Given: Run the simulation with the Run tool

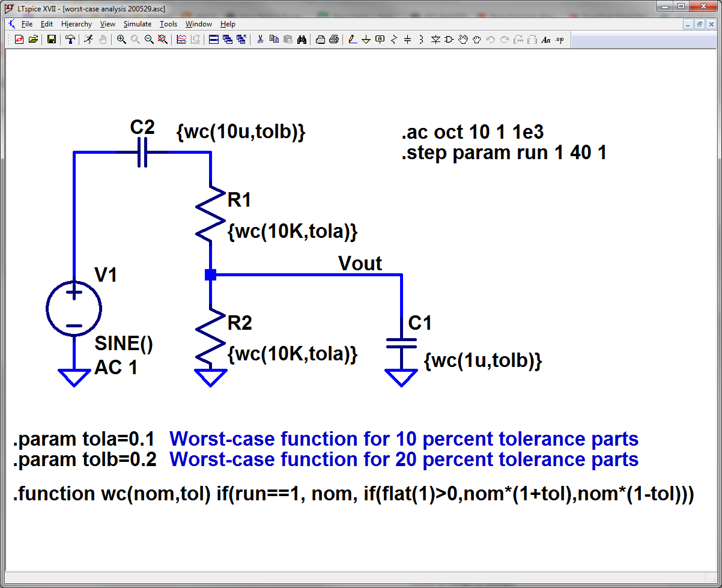Looking at the screenshot, I should [88, 40].
